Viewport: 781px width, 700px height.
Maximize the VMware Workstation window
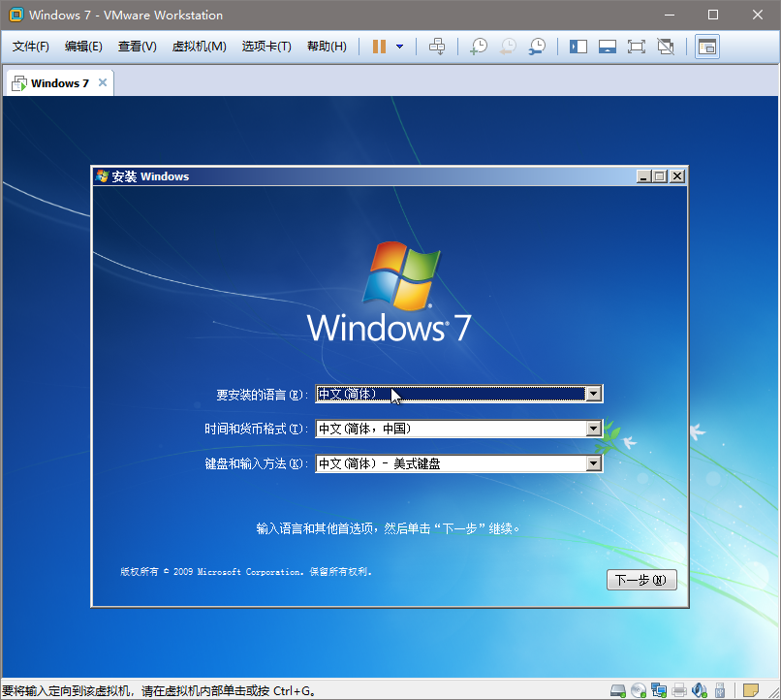713,15
